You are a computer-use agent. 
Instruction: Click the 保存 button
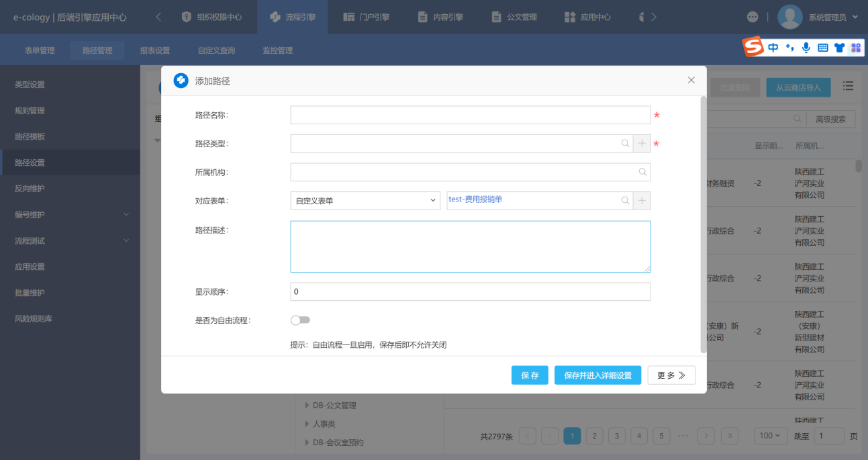530,375
